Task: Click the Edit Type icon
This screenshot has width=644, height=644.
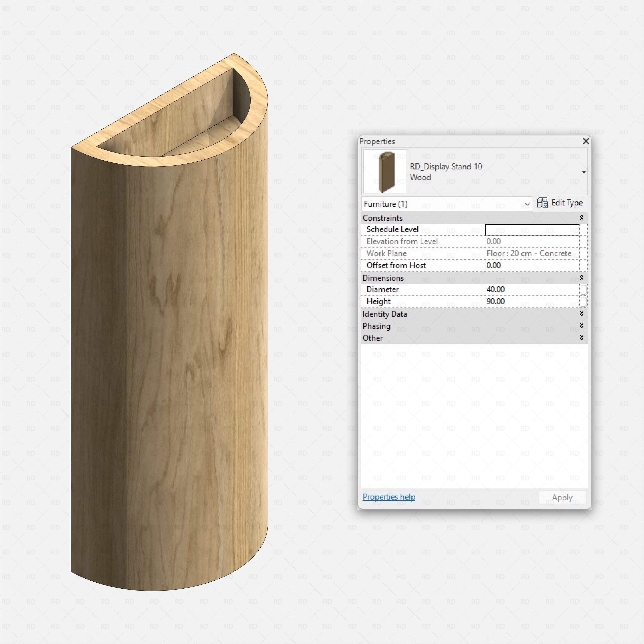Action: click(x=542, y=203)
